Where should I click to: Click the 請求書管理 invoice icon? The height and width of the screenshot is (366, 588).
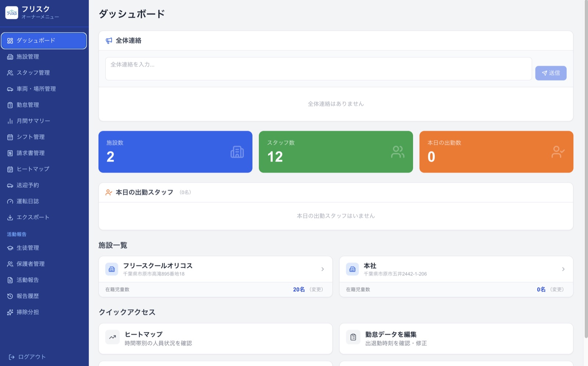[x=10, y=153]
